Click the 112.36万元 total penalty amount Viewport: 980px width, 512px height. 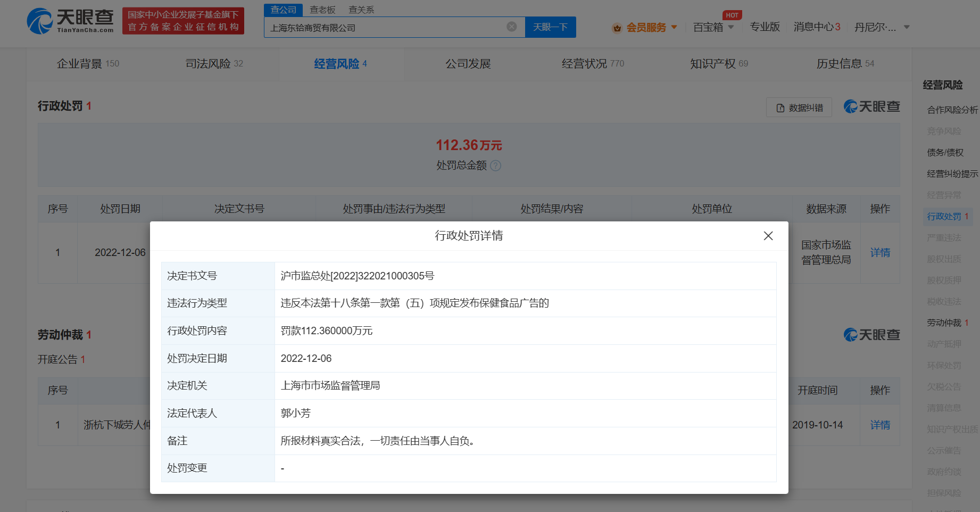click(469, 145)
